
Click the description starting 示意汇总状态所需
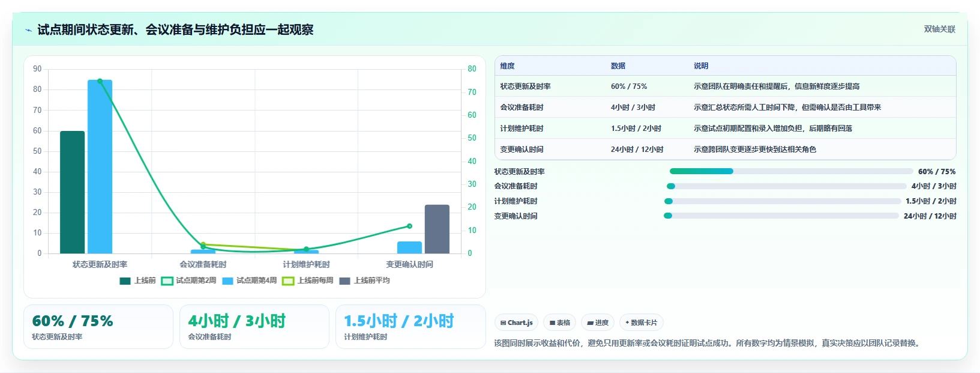point(787,108)
